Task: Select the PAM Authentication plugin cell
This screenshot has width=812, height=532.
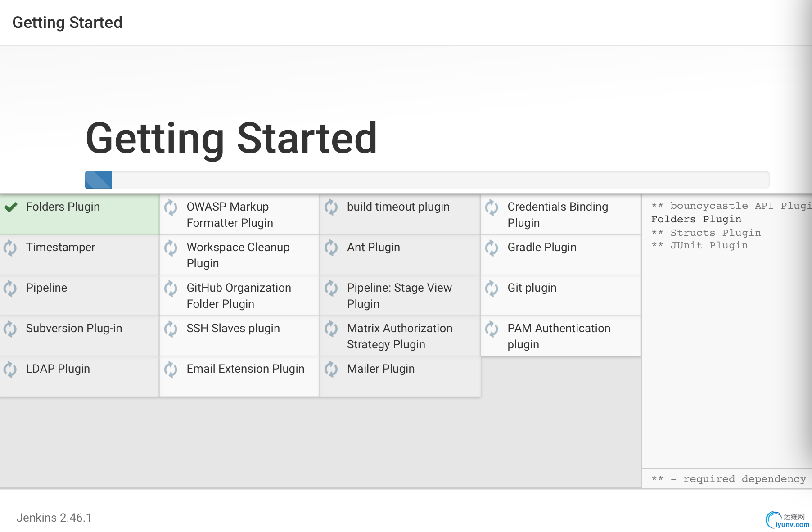Action: point(561,336)
